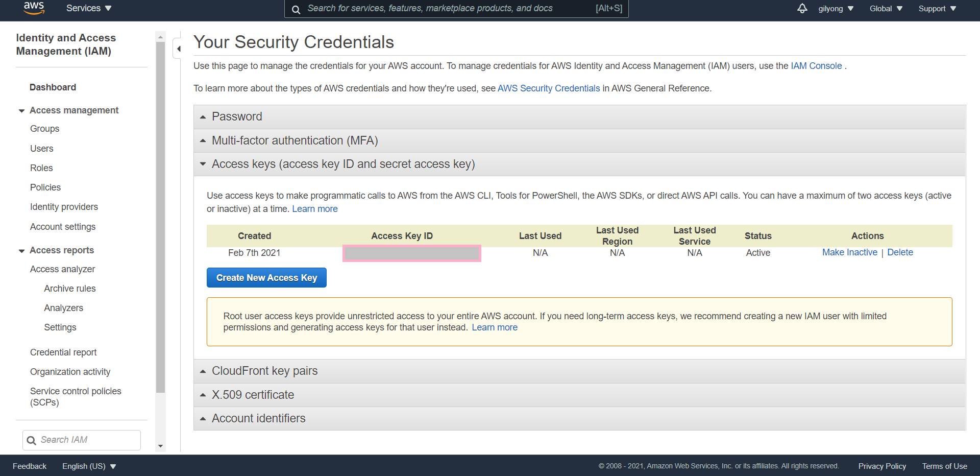
Task: Open Roles in the sidebar
Action: coord(41,168)
